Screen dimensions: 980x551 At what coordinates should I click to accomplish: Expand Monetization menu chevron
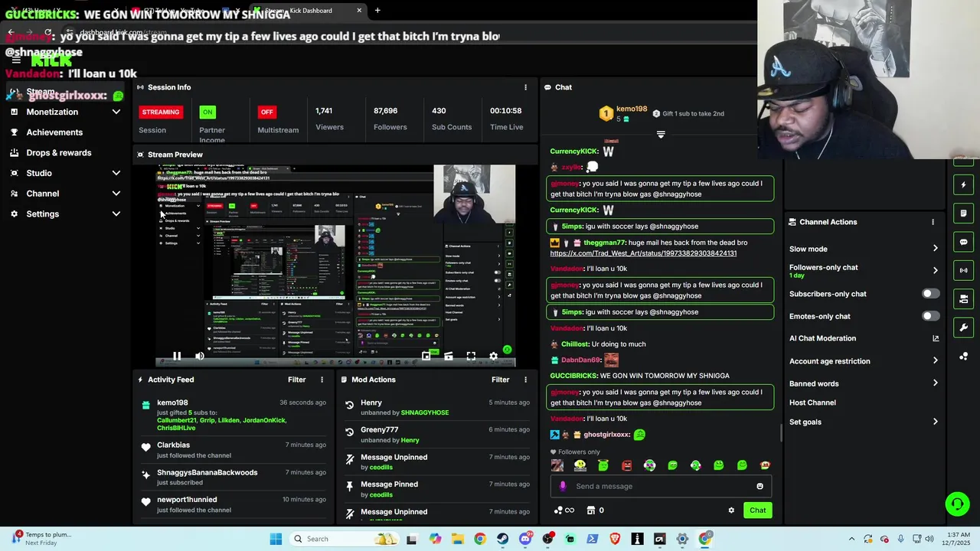116,112
